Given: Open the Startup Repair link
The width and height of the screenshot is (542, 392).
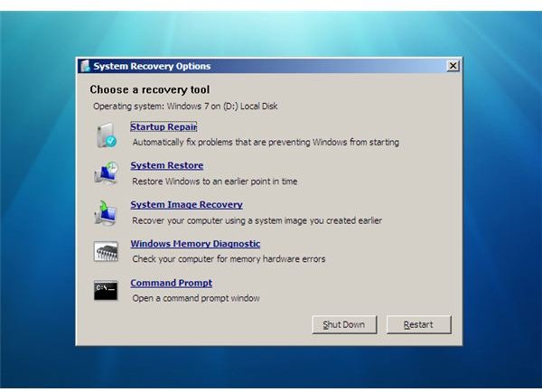Looking at the screenshot, I should (164, 126).
